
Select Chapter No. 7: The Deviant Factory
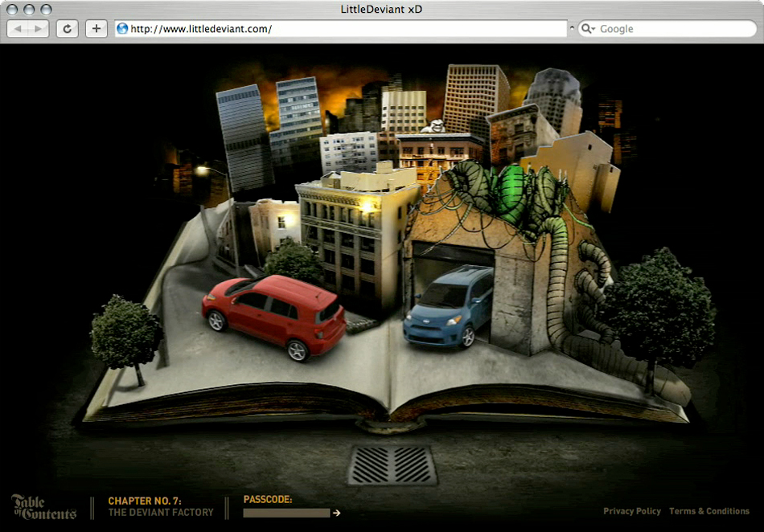[161, 506]
